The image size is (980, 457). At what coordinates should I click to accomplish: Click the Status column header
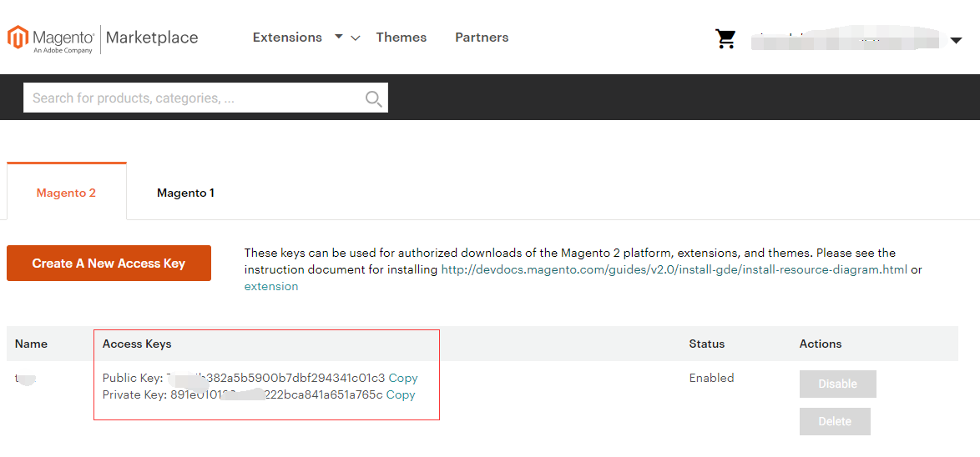point(707,344)
